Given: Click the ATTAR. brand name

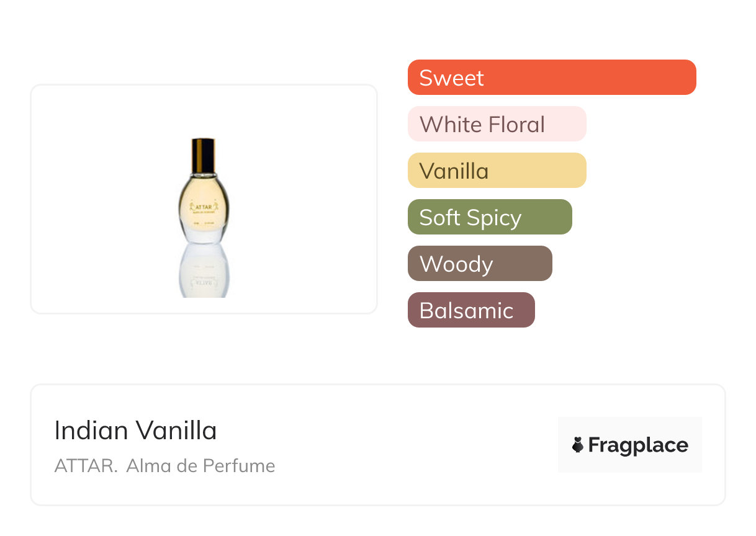Looking at the screenshot, I should pyautogui.click(x=86, y=466).
